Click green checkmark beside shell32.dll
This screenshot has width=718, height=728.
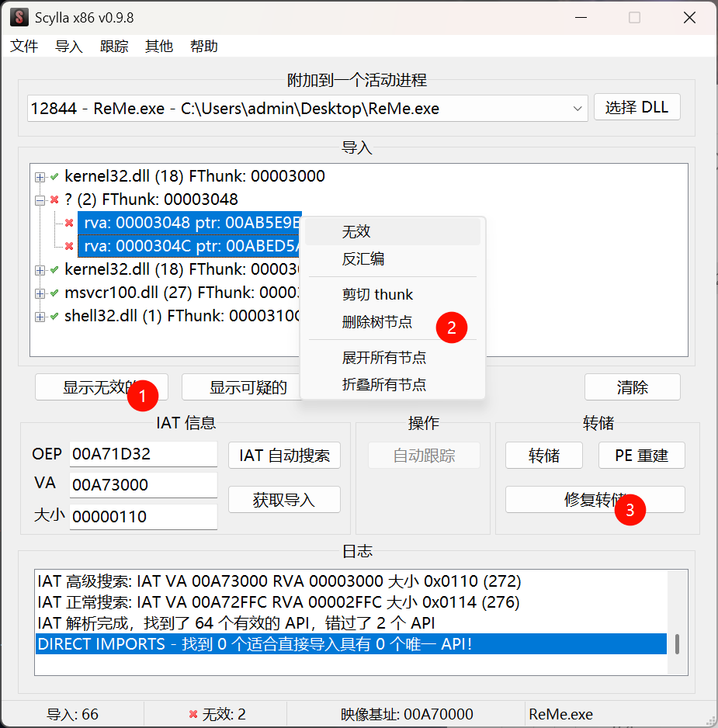[54, 316]
